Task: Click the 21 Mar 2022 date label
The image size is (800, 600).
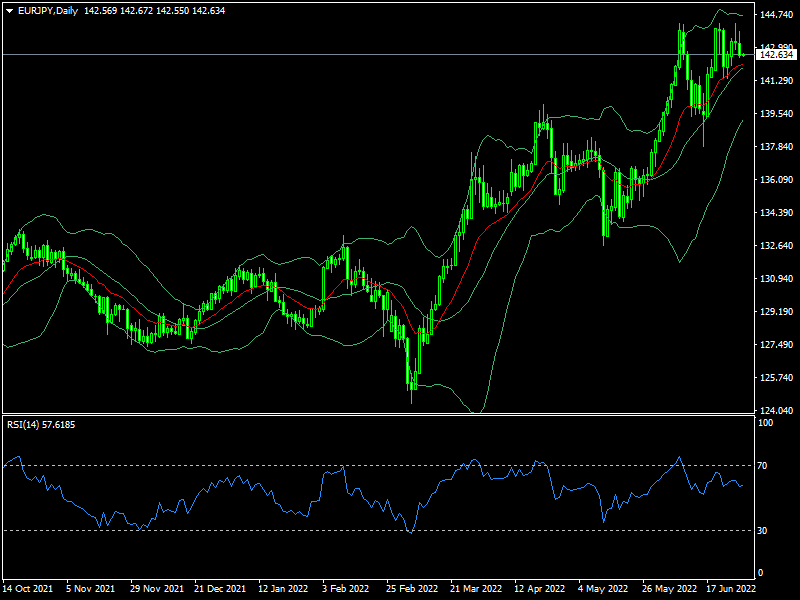Action: point(476,589)
